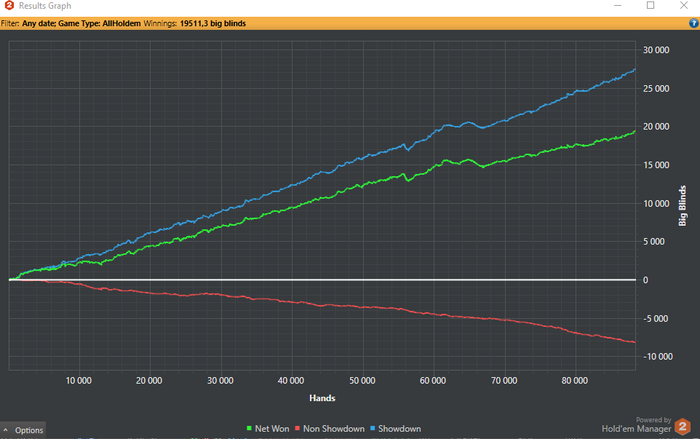Screen dimensions: 700x439
Task: Click the Hold'em Manager app icon in title bar
Action: (x=9, y=5)
